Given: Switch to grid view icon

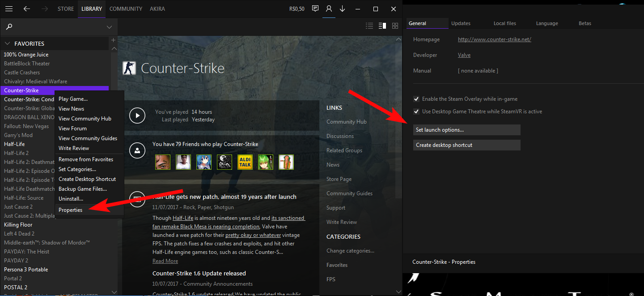Looking at the screenshot, I should click(x=395, y=26).
